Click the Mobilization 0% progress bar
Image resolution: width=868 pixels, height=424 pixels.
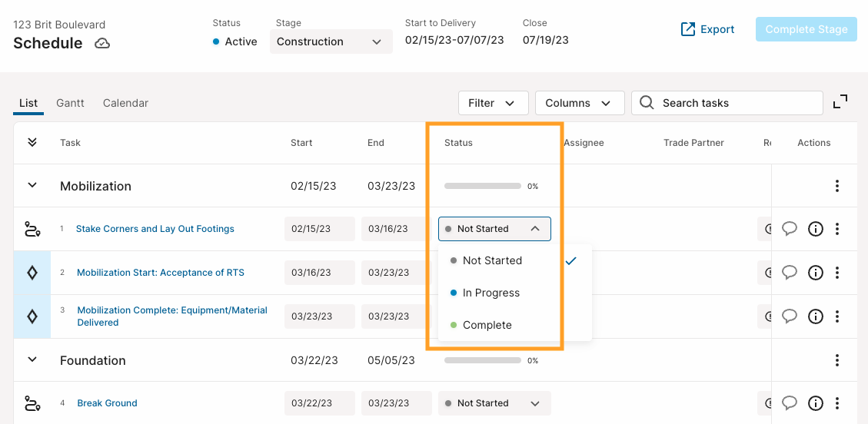tap(483, 187)
